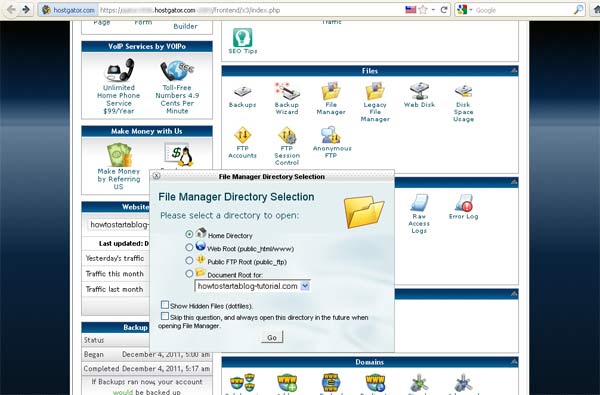Select Public FTP Root option
Screen dimensions: 600x395
click(x=189, y=261)
